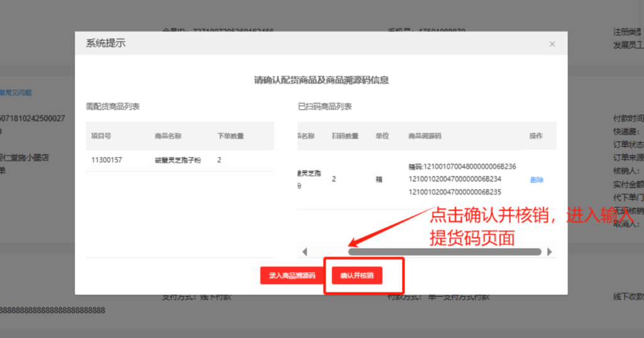The height and width of the screenshot is (338, 644).
Task: Click the 扫码数量 column header
Action: click(x=345, y=136)
